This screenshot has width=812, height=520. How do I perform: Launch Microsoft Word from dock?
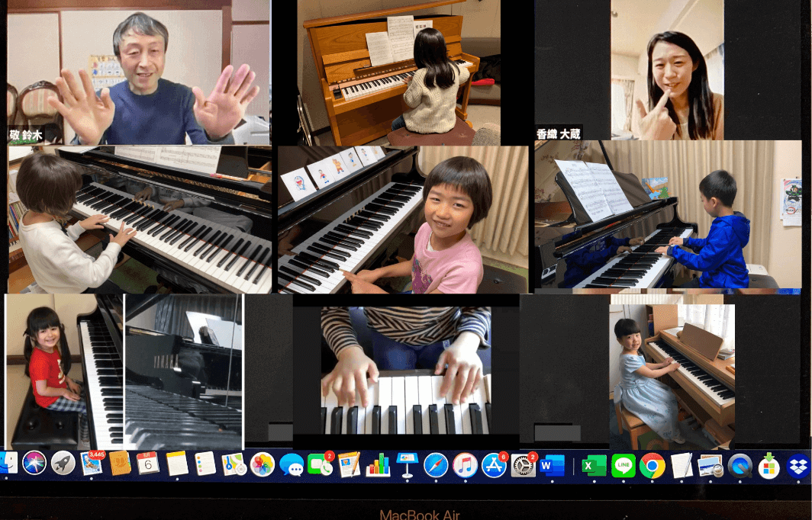click(x=551, y=464)
